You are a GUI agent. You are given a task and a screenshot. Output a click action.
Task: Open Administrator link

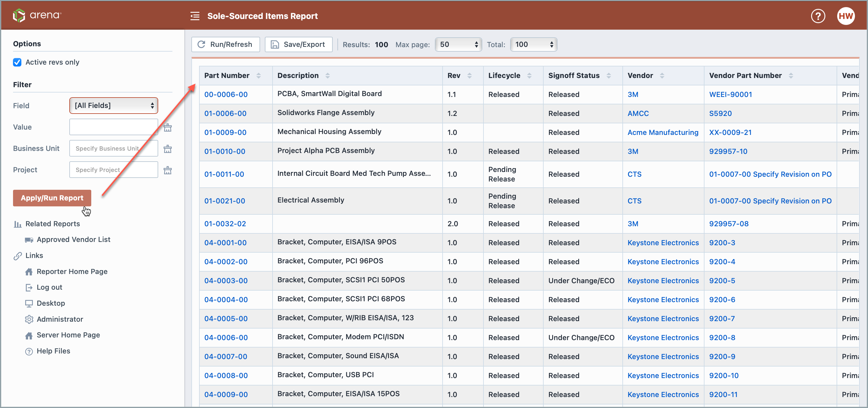[x=60, y=319]
